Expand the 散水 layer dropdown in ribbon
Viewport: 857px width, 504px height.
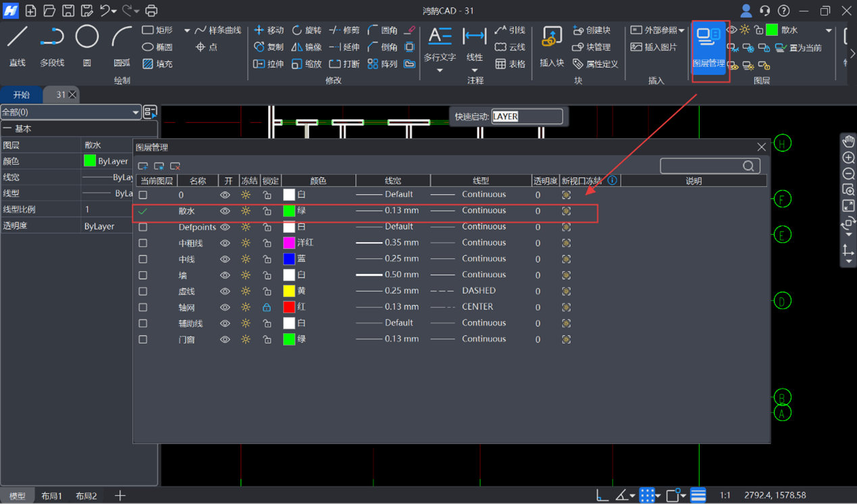pyautogui.click(x=829, y=30)
